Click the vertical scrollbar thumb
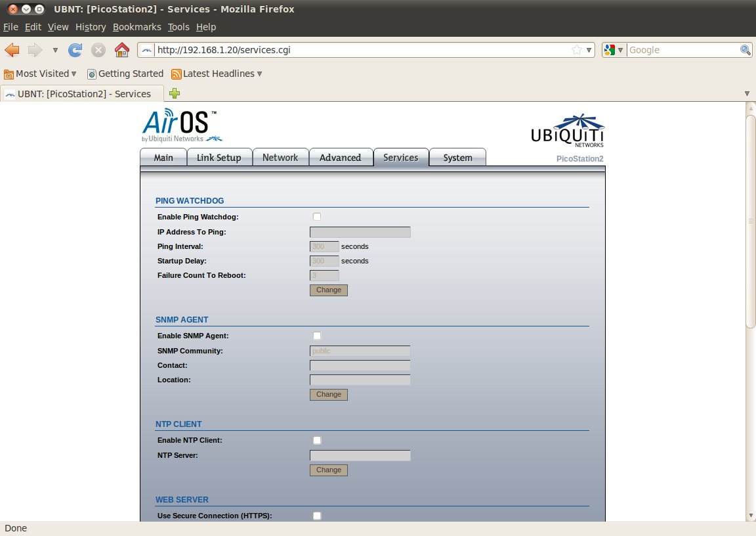 [x=751, y=221]
